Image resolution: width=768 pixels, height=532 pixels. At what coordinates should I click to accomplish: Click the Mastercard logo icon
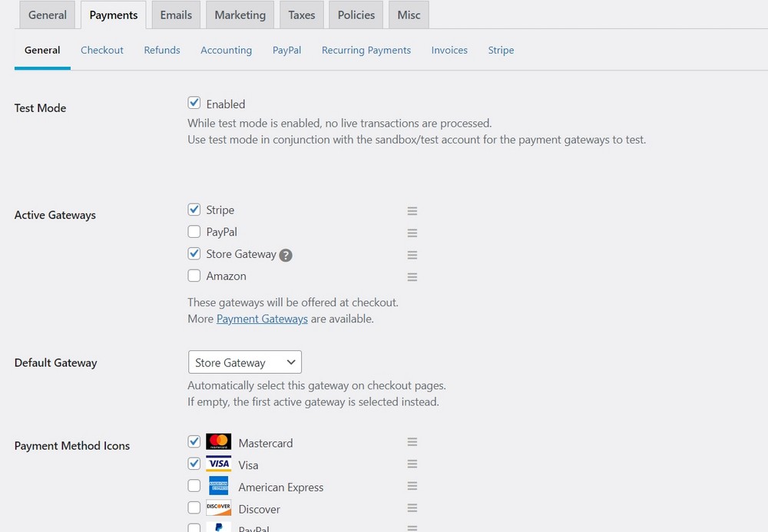pos(218,441)
